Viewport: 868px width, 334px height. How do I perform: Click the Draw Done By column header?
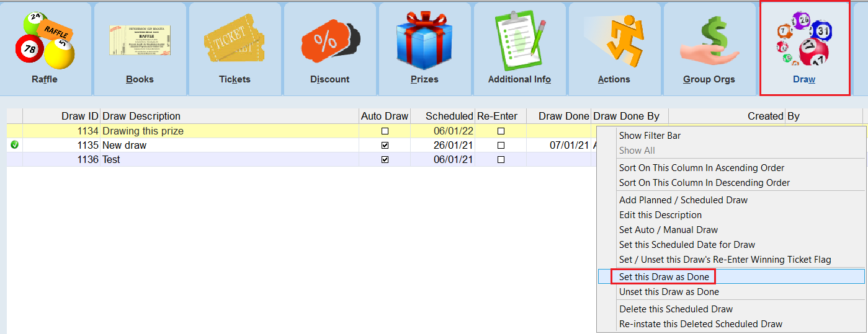pyautogui.click(x=630, y=116)
